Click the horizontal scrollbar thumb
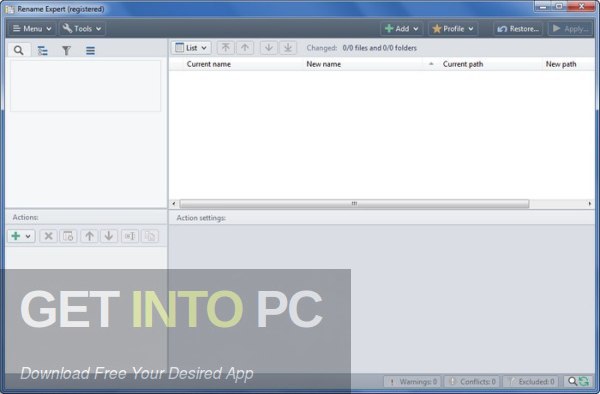 pyautogui.click(x=354, y=204)
